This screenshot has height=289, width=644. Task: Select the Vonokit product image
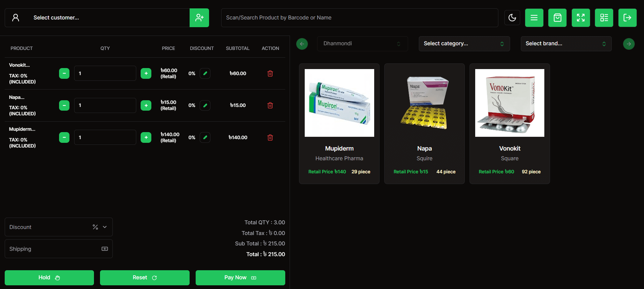tap(510, 103)
